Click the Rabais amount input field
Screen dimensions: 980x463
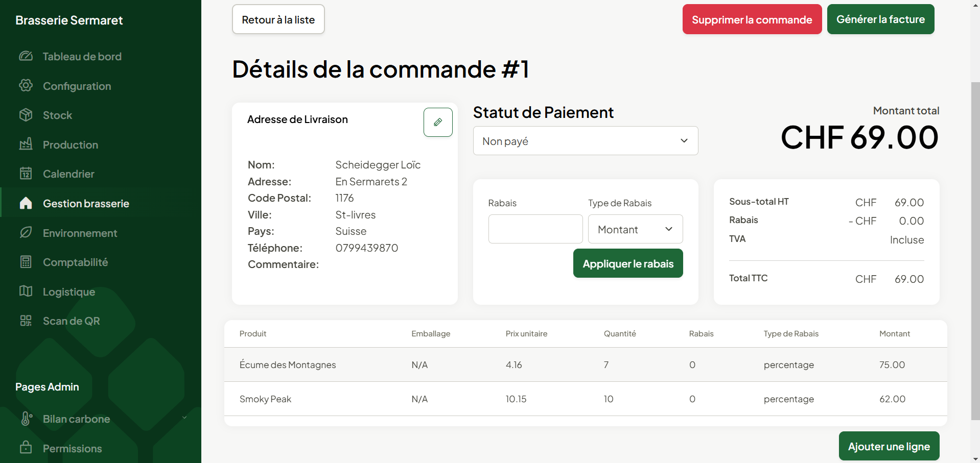tap(535, 229)
